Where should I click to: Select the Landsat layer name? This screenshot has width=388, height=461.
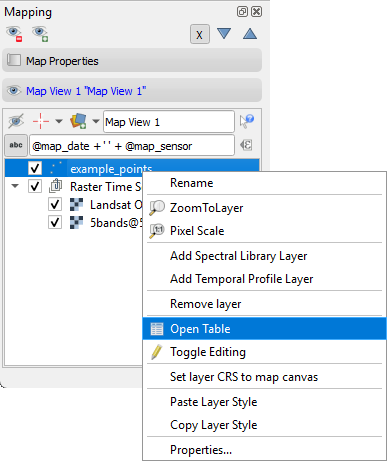click(116, 205)
